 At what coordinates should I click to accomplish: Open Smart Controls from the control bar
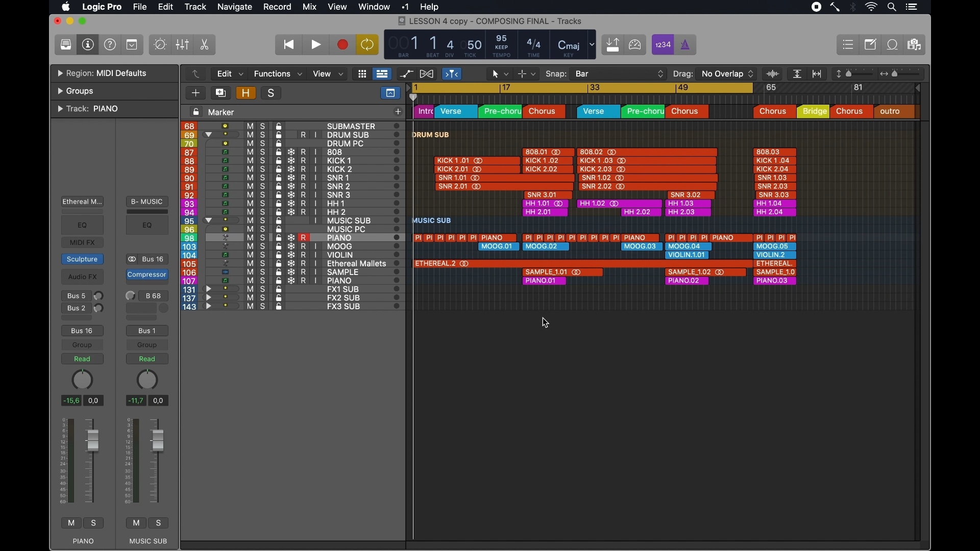click(160, 45)
